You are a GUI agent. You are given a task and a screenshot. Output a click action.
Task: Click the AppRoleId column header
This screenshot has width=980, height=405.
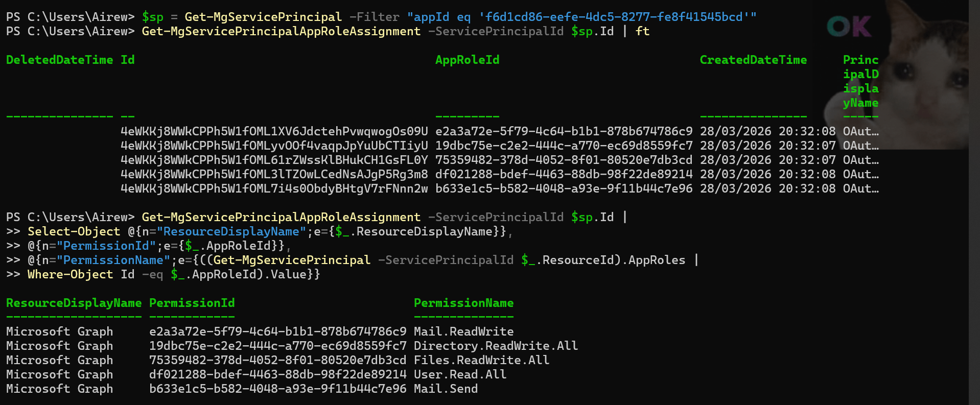[467, 60]
